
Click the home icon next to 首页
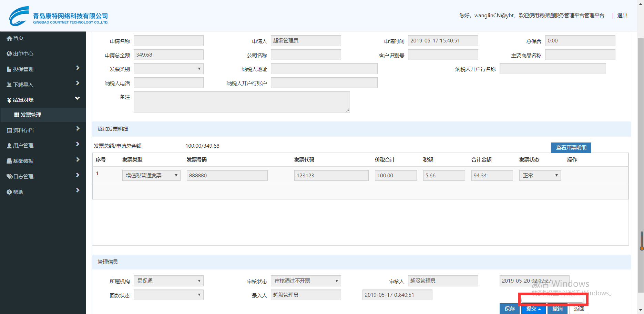coord(9,38)
